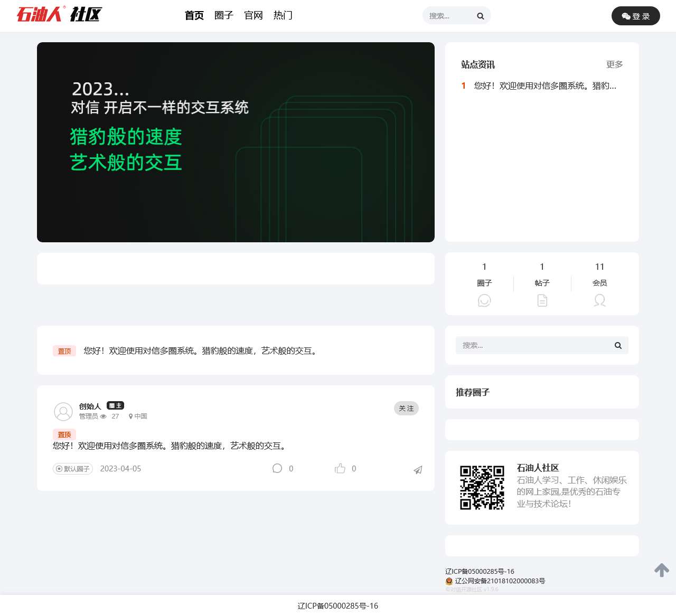Click the 石油人社区 logo
This screenshot has width=676, height=616.
[x=59, y=14]
